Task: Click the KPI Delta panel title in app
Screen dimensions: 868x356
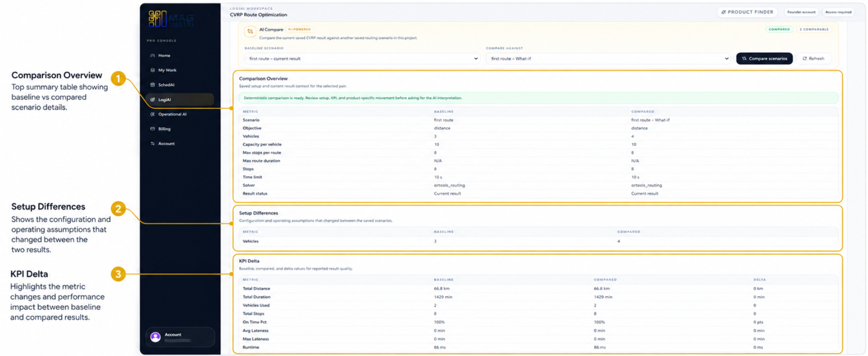Action: click(249, 261)
